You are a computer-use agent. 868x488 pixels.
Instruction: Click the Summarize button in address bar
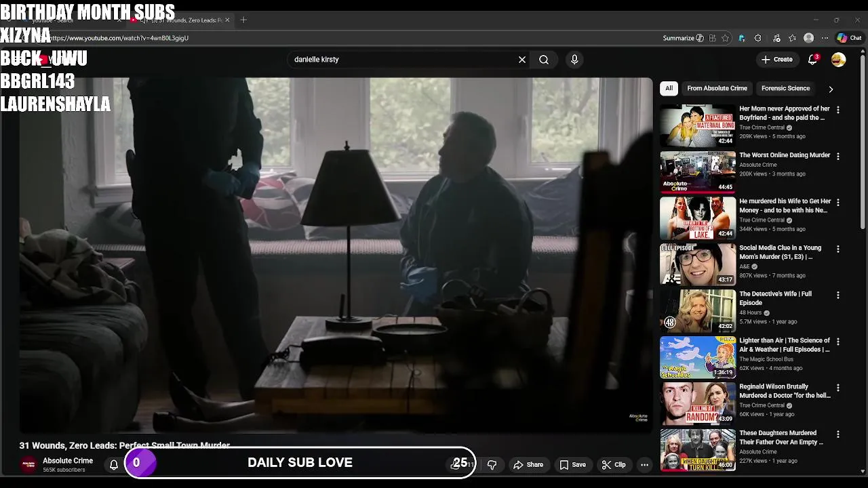[x=683, y=38]
